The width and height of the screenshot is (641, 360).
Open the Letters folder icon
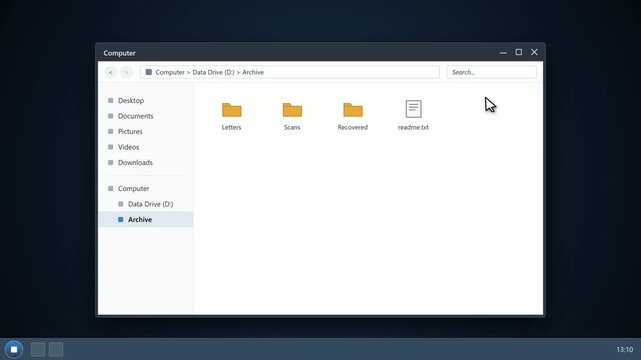pos(231,110)
